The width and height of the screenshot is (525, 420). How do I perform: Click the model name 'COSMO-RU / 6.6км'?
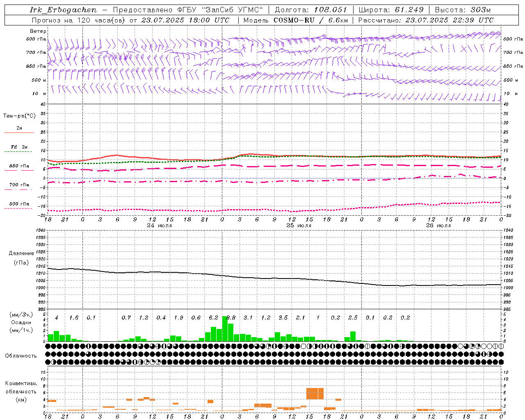click(x=311, y=20)
